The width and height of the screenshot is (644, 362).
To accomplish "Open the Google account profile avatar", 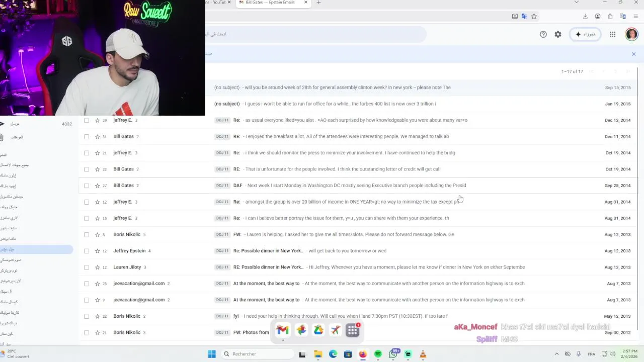I will pyautogui.click(x=631, y=34).
